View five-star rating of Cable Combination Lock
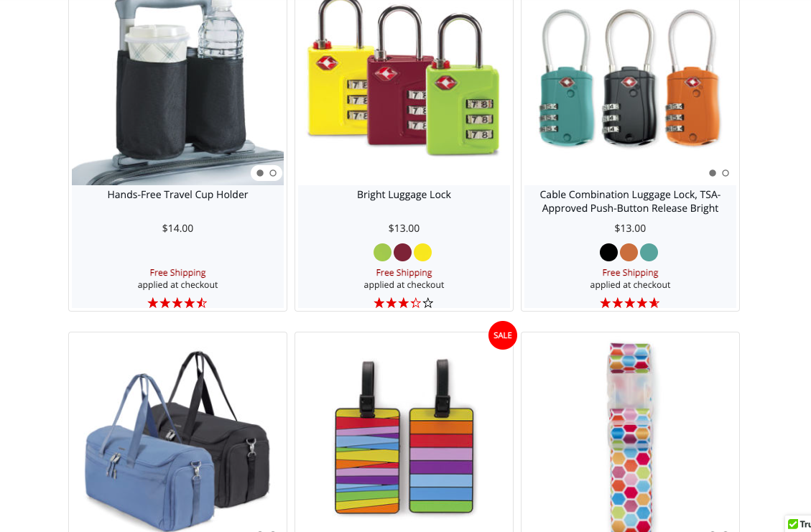The image size is (811, 532). pos(629,303)
